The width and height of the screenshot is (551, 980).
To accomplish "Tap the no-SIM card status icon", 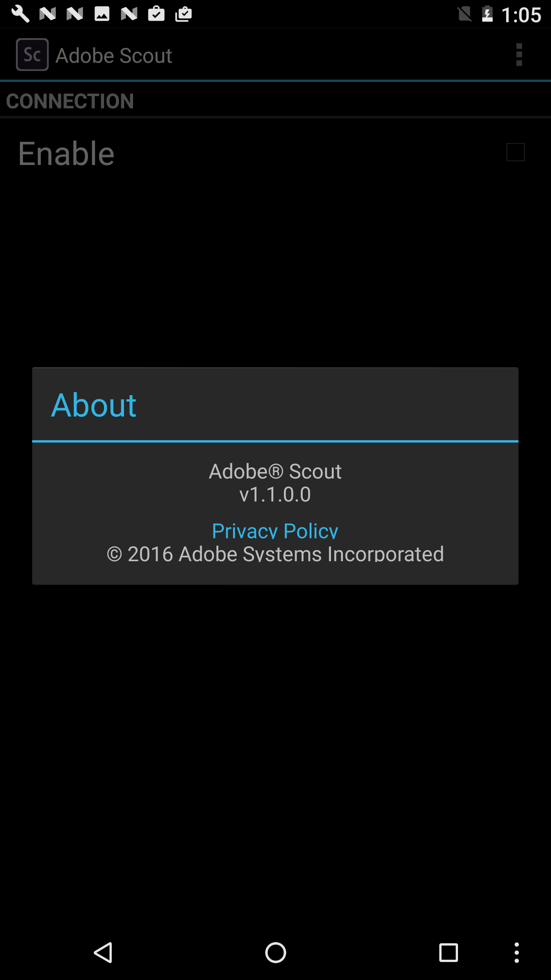I will [x=464, y=14].
